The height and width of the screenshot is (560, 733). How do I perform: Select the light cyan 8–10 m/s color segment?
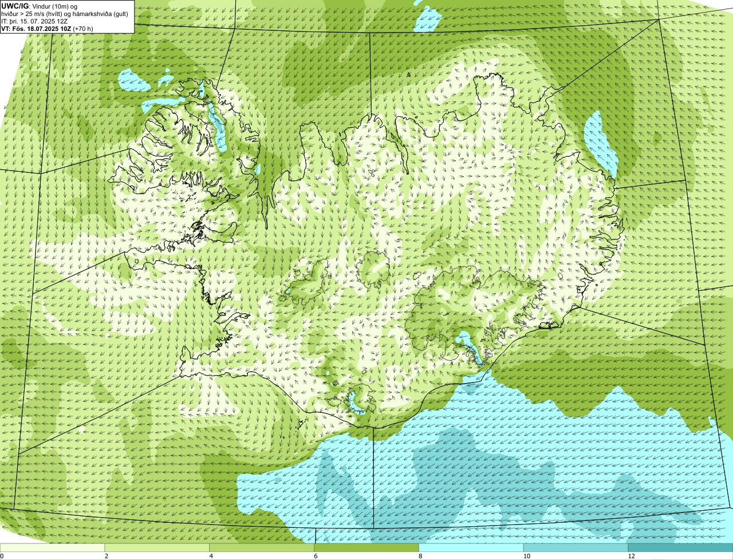[471, 548]
